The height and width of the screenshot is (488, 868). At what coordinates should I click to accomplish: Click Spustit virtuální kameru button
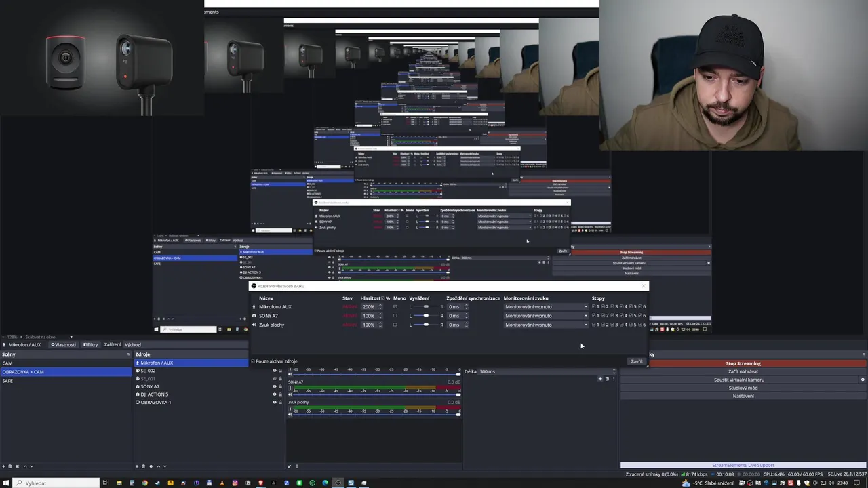(739, 380)
